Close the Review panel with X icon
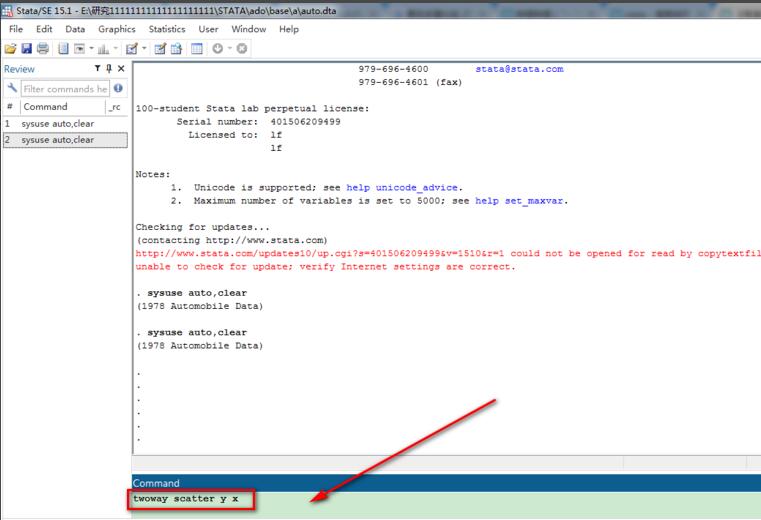761x520 pixels. [121, 68]
